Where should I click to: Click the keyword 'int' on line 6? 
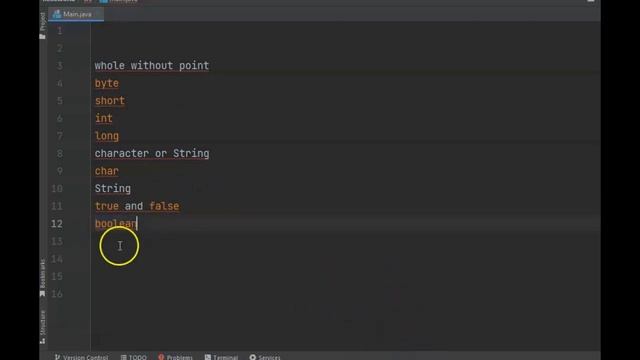pyautogui.click(x=104, y=118)
